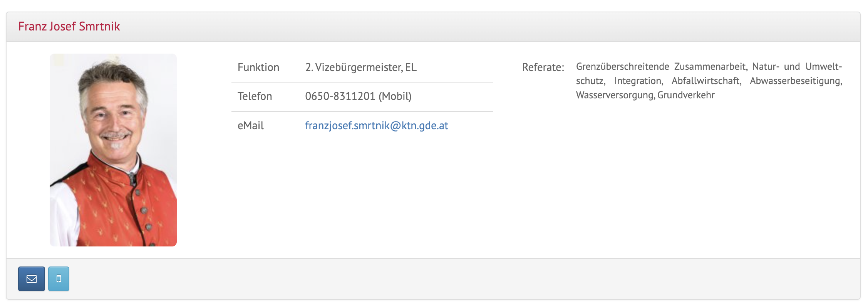Click the Referate: label
This screenshot has height=307, width=868.
[543, 67]
